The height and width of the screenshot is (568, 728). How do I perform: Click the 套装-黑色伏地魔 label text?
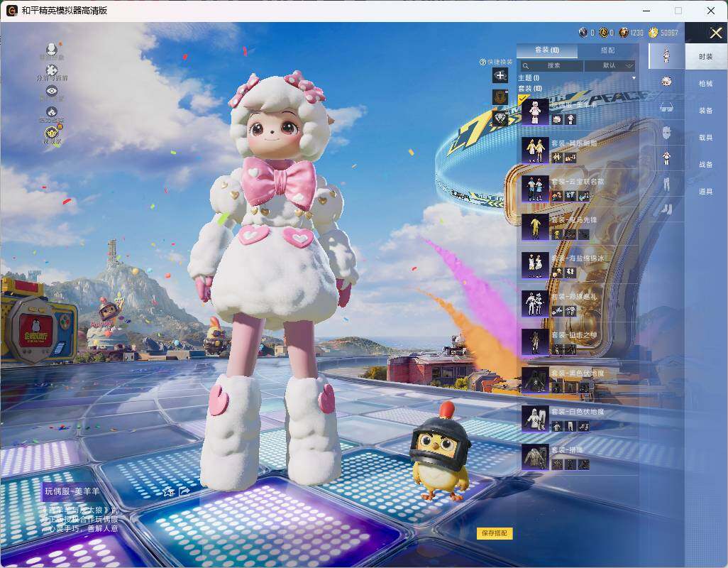(x=577, y=373)
